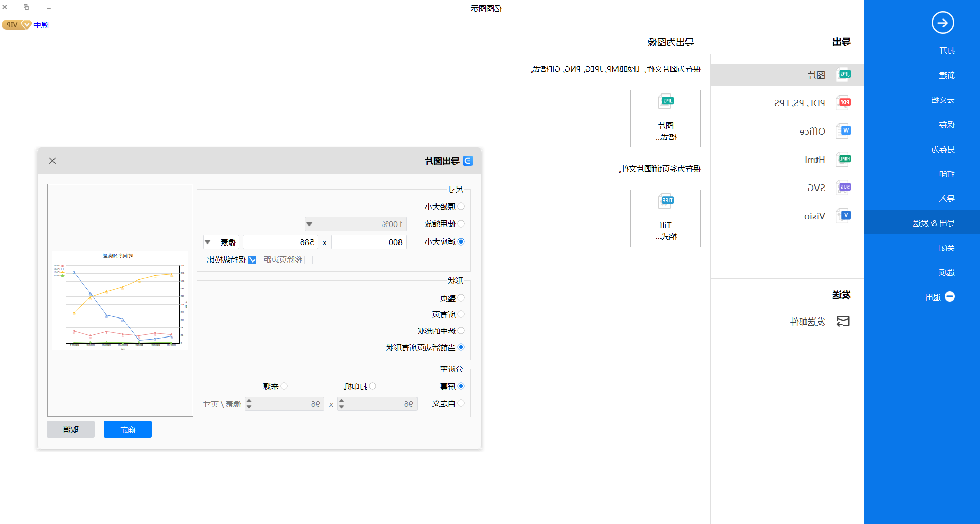Viewport: 980px width, 524px height.
Task: Select the 使用缩放 radio button
Action: 461,224
